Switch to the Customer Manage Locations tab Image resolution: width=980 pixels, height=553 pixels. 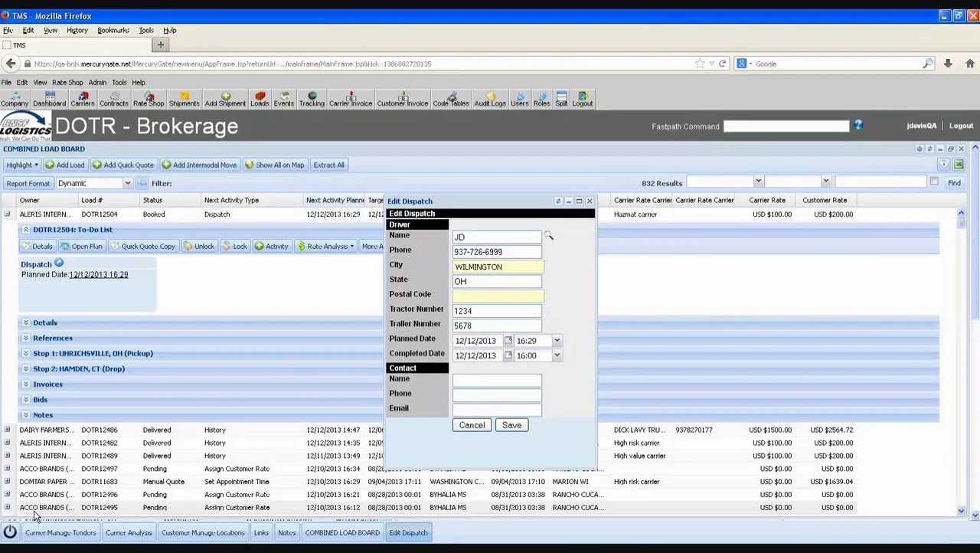click(x=203, y=533)
